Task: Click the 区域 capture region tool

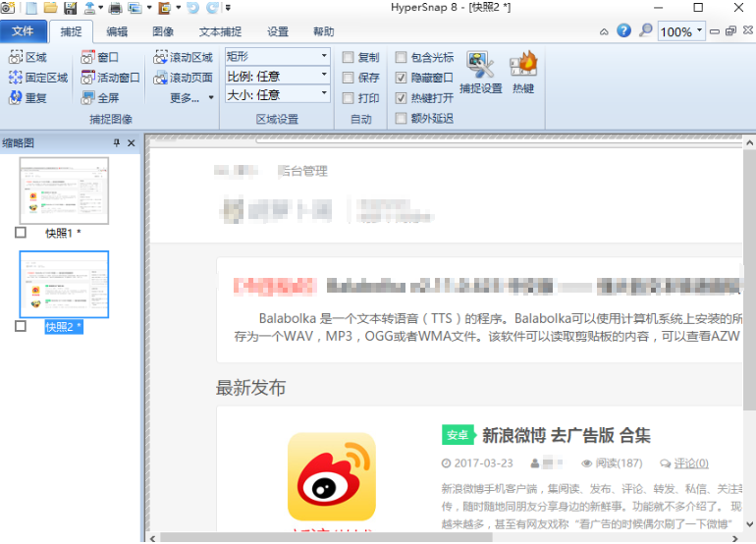Action: pyautogui.click(x=27, y=58)
